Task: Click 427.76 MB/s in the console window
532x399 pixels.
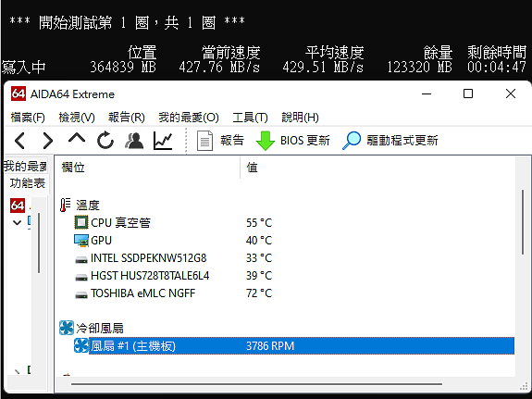Action: point(219,67)
